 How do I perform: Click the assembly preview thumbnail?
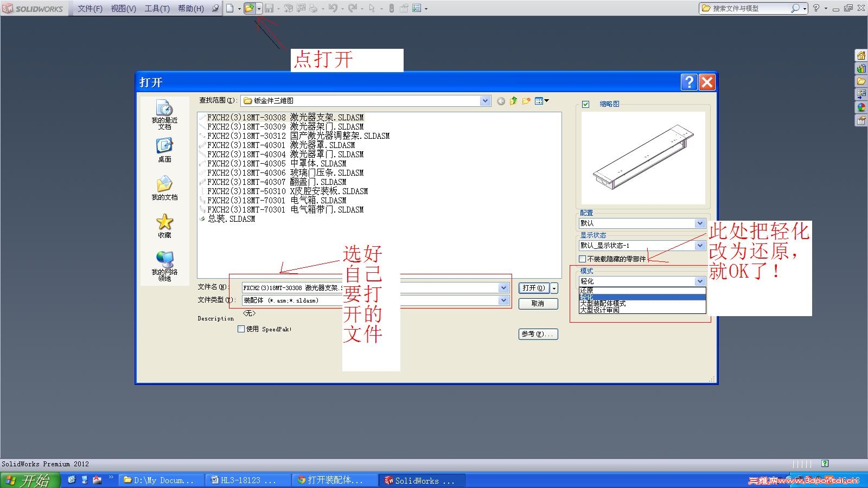point(643,158)
